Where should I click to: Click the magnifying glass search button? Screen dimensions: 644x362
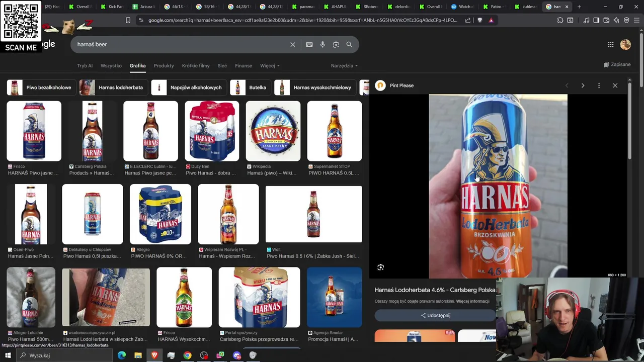pos(349,44)
